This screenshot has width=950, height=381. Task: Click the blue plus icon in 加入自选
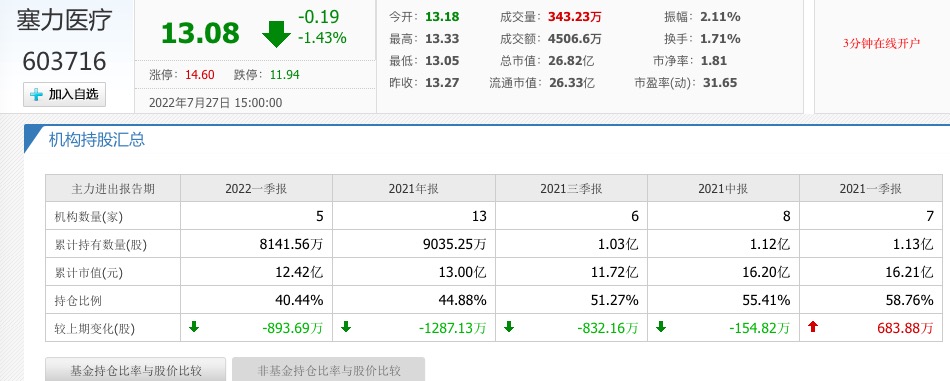[36, 94]
